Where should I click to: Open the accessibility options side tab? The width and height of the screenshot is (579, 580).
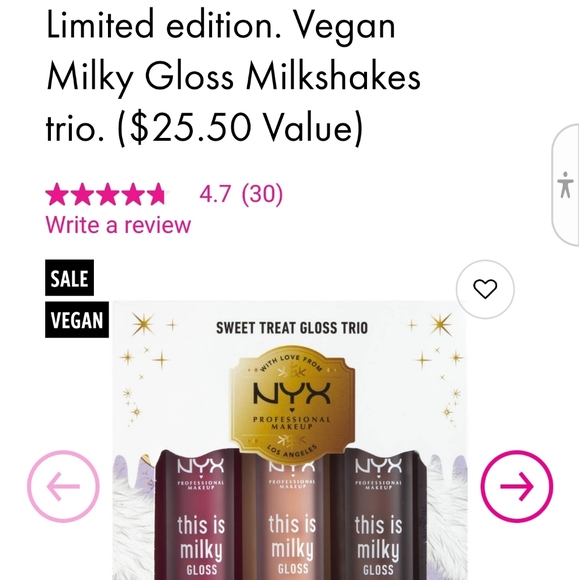coord(565,185)
